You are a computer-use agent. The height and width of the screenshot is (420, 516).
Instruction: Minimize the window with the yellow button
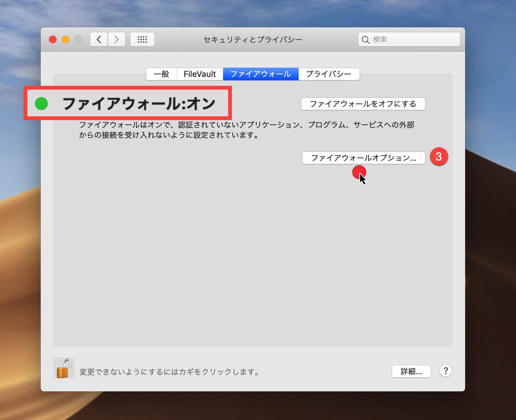(x=65, y=40)
